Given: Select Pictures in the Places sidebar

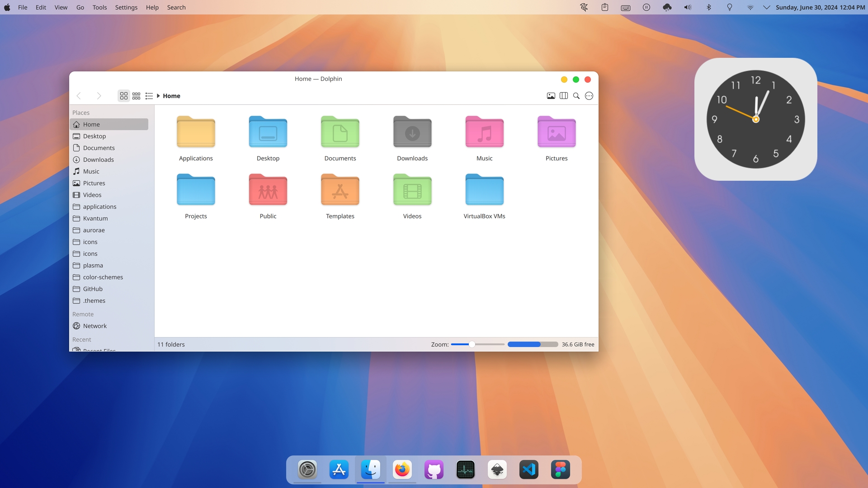Looking at the screenshot, I should coord(109,183).
